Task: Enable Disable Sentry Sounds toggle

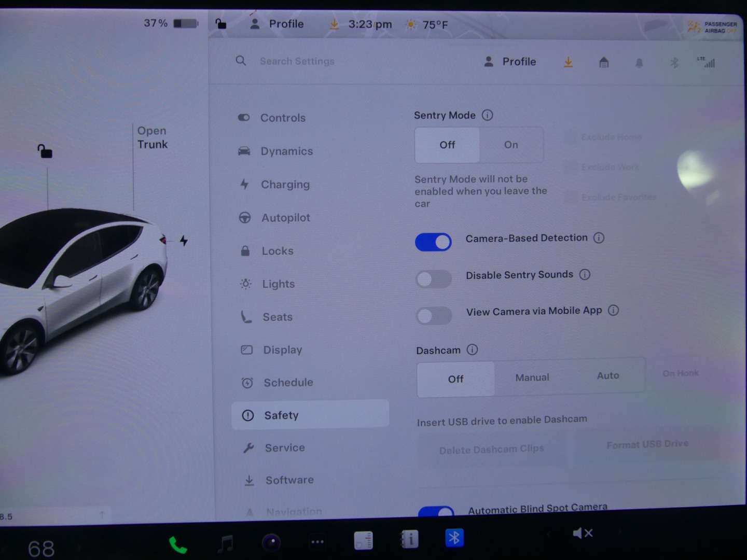Action: [x=434, y=279]
